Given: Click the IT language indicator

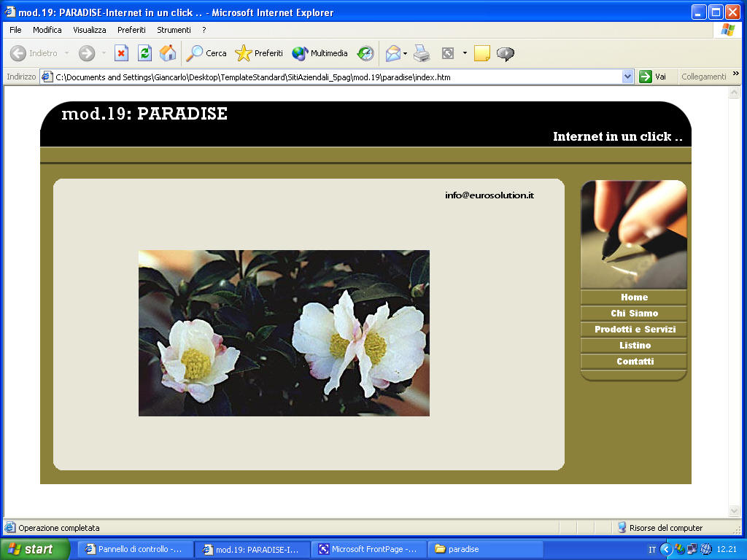Looking at the screenshot, I should coord(652,550).
